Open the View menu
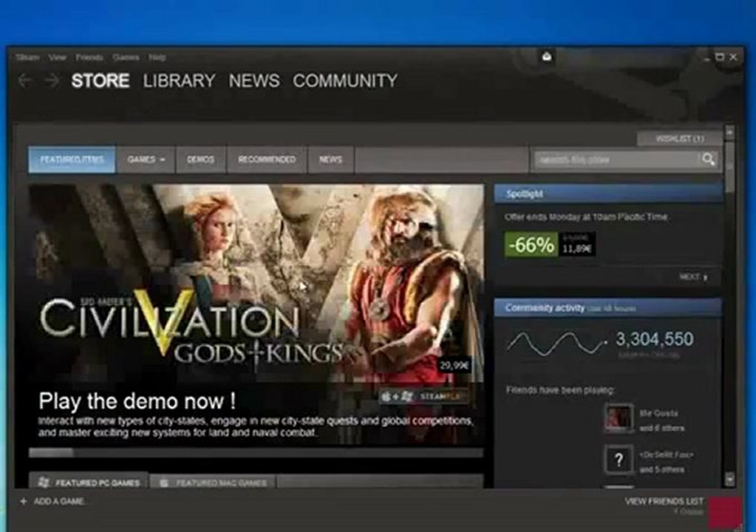Screen dimensions: 756x532 pos(57,58)
